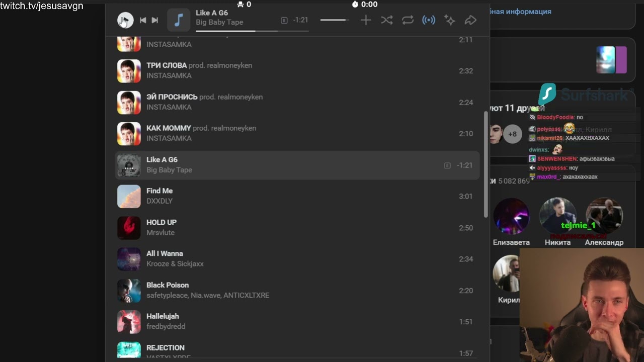The width and height of the screenshot is (644, 362).
Task: Click the -1:21 remaining time in the player bar
Action: pyautogui.click(x=300, y=20)
